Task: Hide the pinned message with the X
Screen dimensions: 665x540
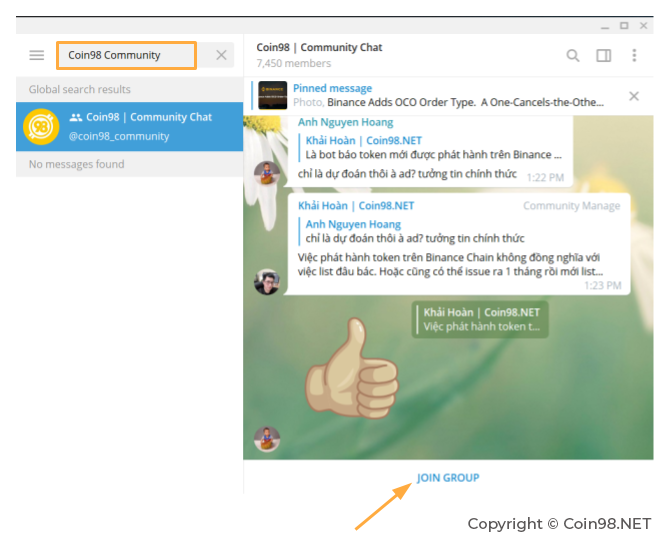Action: 634,96
